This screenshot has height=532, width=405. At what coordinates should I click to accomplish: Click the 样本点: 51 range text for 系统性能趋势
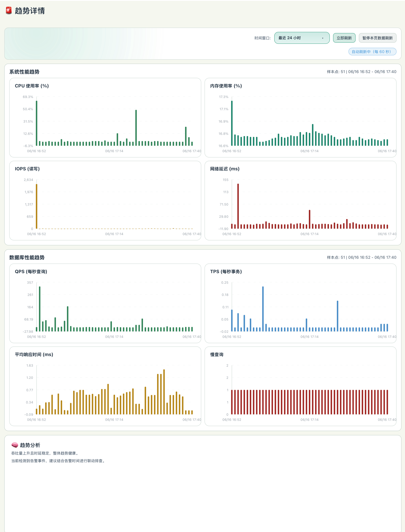click(x=361, y=72)
